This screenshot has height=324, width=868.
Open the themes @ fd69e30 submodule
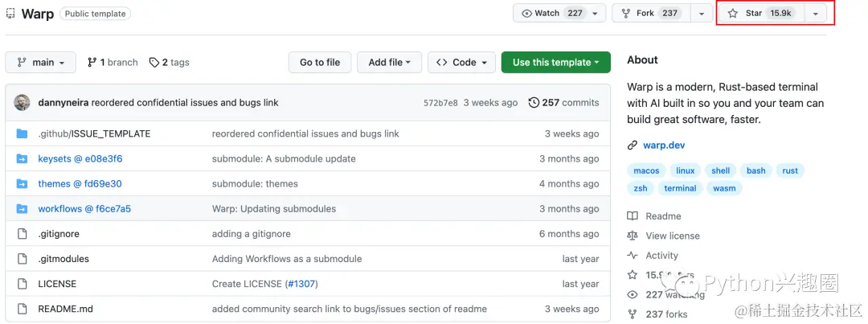point(80,184)
